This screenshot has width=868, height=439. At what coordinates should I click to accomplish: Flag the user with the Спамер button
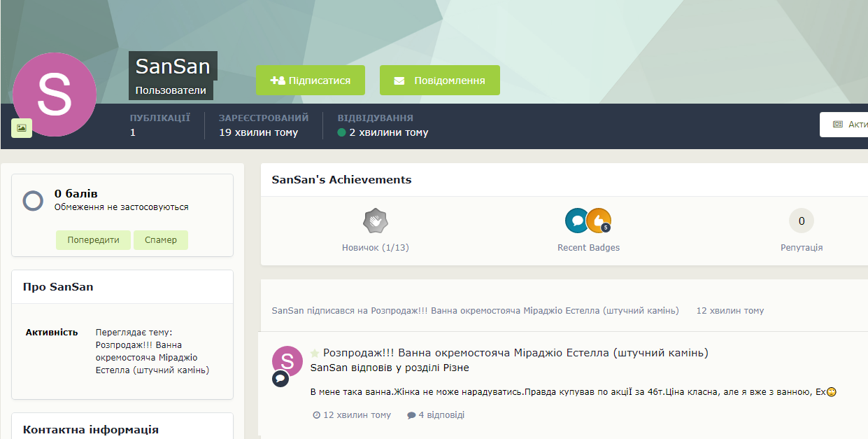(x=161, y=240)
